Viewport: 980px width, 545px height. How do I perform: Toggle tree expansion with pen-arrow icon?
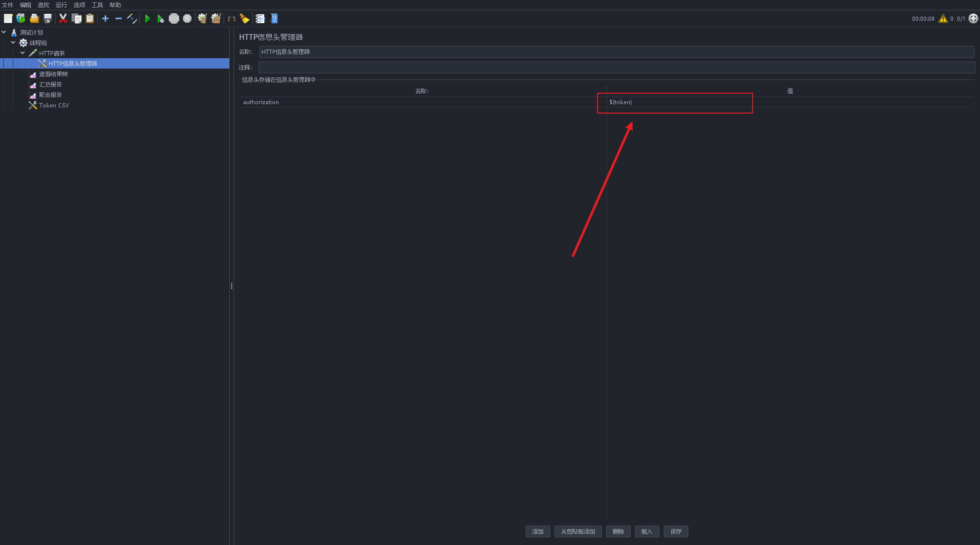point(132,18)
